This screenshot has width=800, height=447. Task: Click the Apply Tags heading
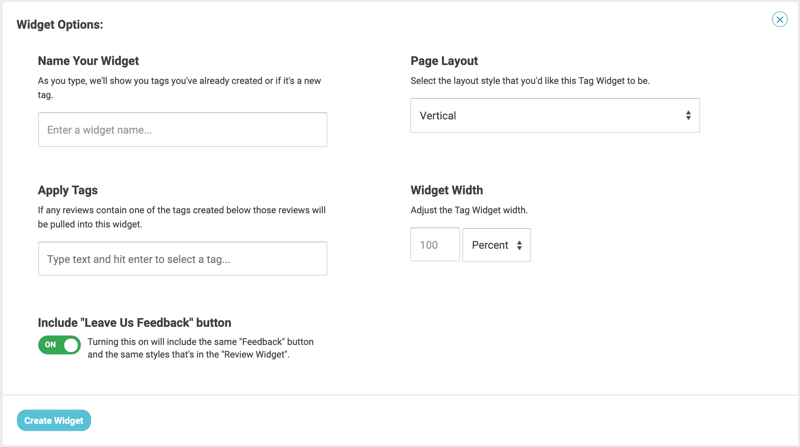(x=67, y=190)
